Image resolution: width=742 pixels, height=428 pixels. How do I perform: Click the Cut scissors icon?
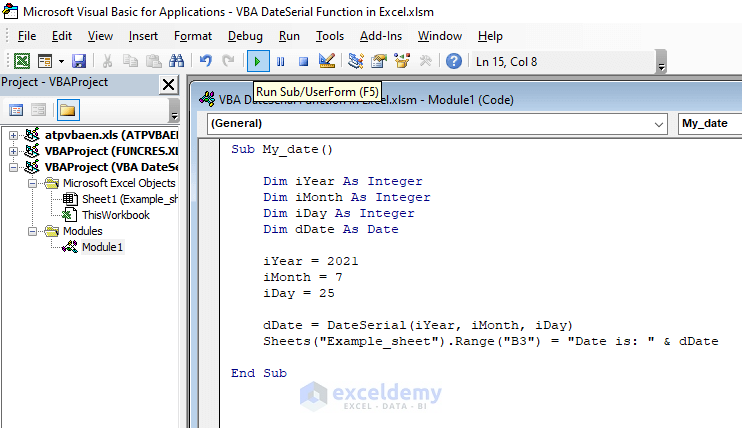(x=107, y=61)
